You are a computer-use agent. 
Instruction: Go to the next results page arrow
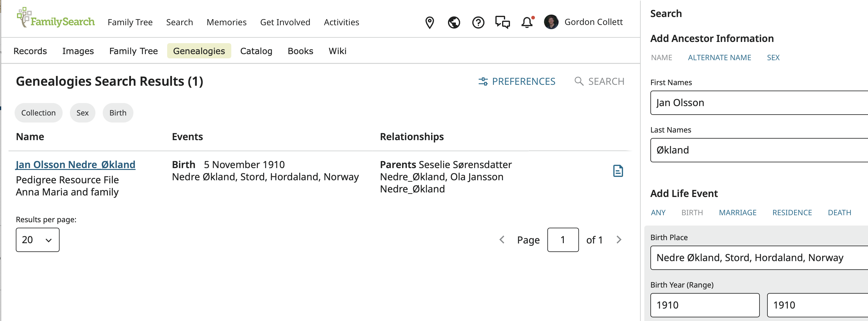point(619,240)
